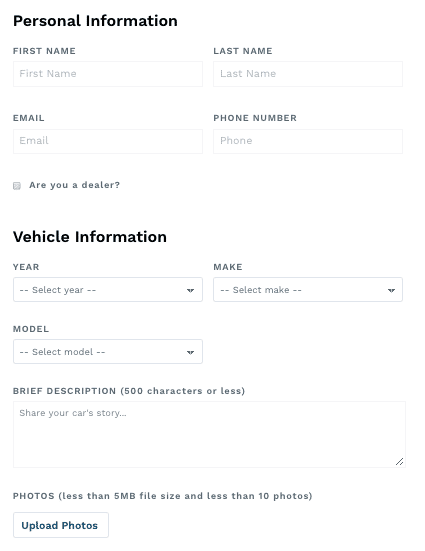The height and width of the screenshot is (551, 425).
Task: Click the "Are you a dealer?" label text
Action: pos(75,185)
